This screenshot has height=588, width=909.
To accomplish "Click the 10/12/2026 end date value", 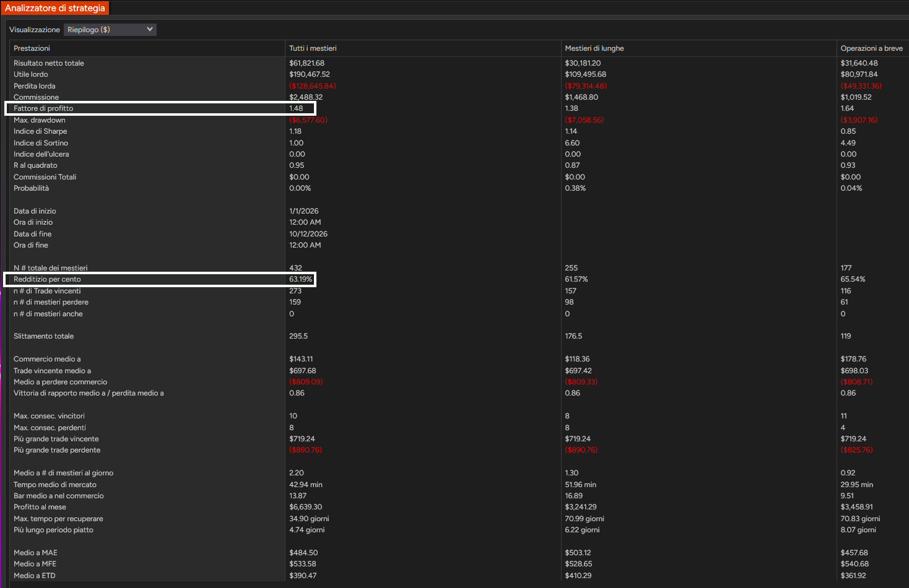I will click(x=308, y=234).
